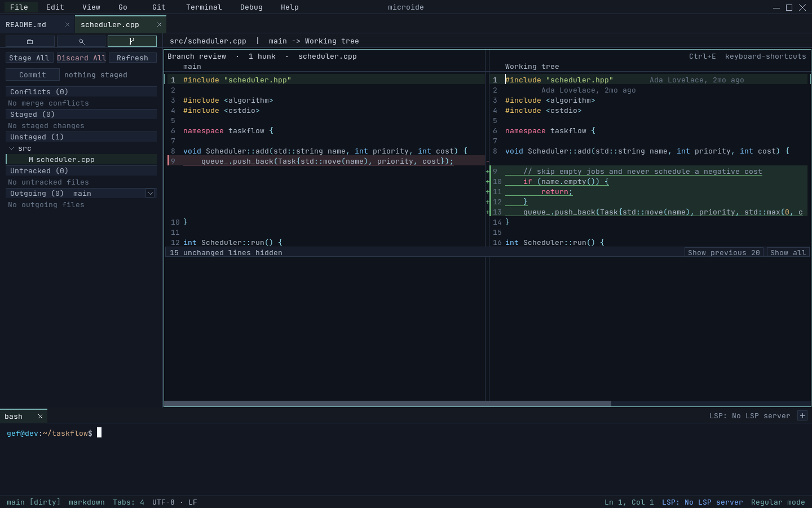Select modified scheduler.cpp in Unstaged list
The image size is (812, 508).
[81, 160]
